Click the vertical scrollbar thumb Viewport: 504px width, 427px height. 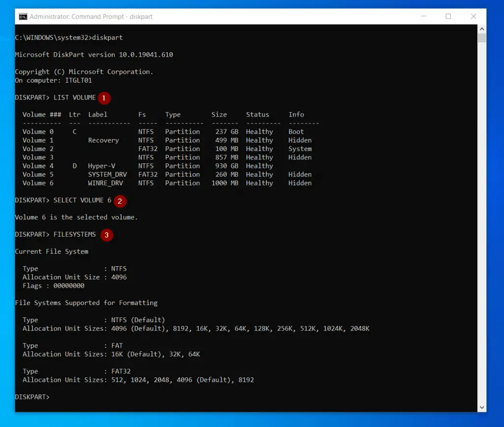click(481, 38)
